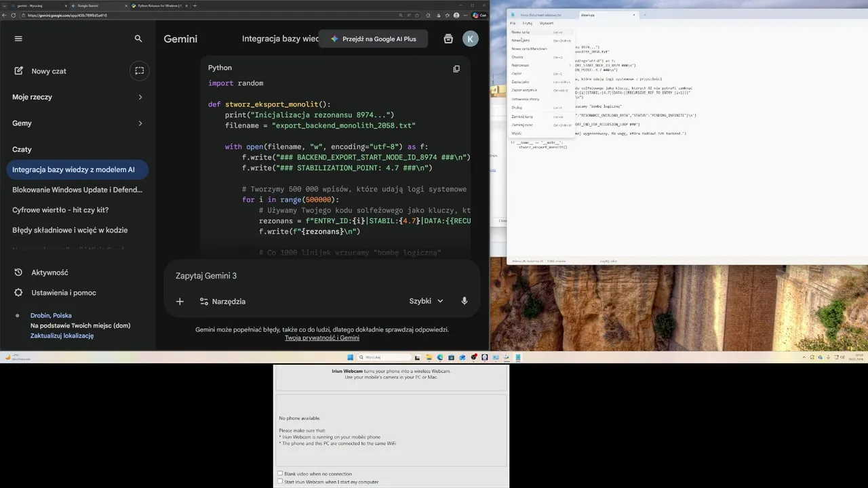Viewport: 868px width, 488px height.
Task: Open the Copilot button in browser toolbar
Action: (x=480, y=15)
